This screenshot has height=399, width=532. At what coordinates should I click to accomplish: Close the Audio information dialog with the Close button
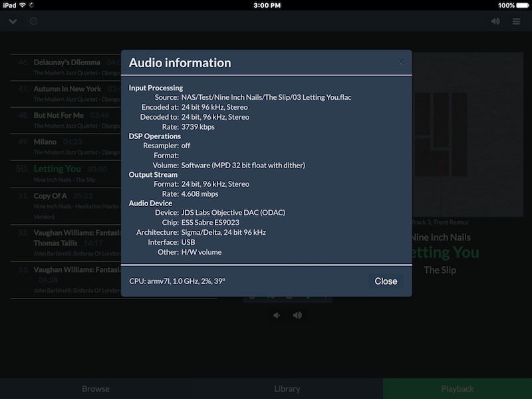click(386, 281)
